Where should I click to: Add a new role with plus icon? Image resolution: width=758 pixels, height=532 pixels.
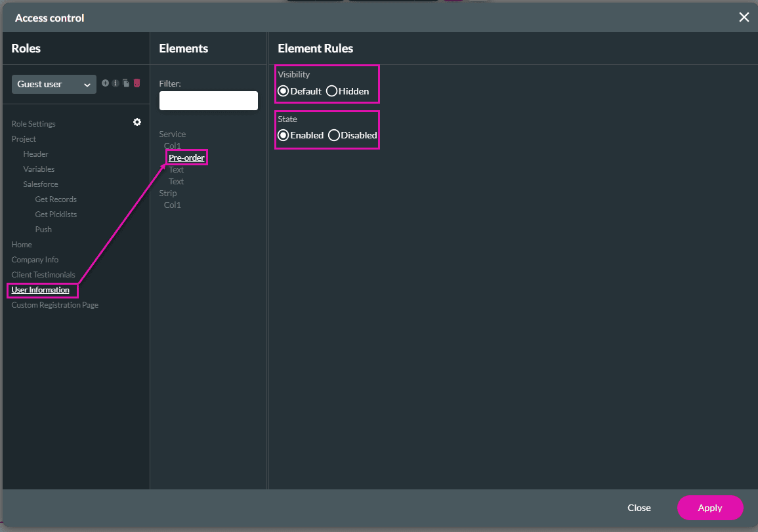click(x=105, y=83)
